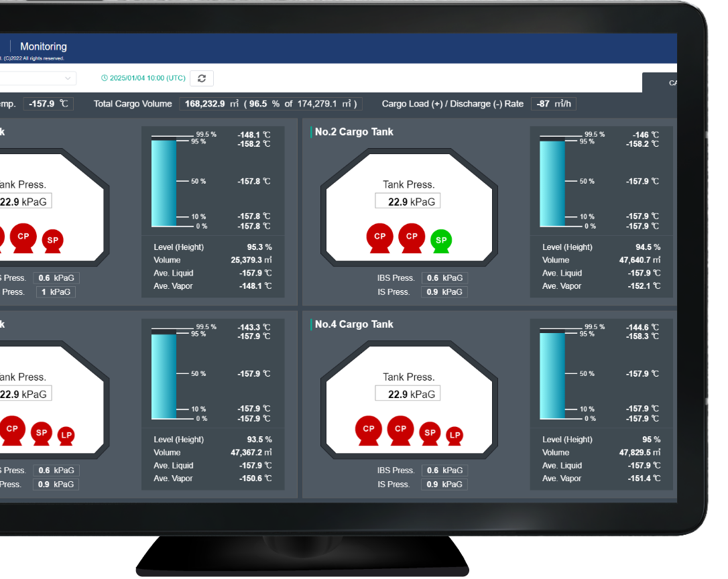
Task: Click the No.2 Cargo Tank title
Action: coord(354,132)
